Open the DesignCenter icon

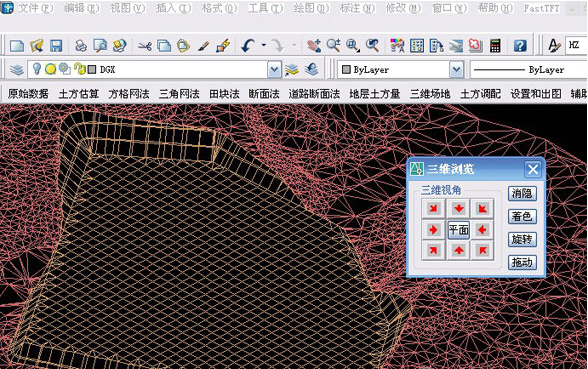[x=417, y=46]
